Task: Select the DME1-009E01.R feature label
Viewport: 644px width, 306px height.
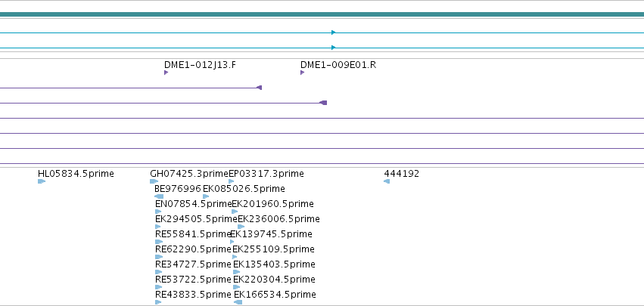Action: coord(338,65)
